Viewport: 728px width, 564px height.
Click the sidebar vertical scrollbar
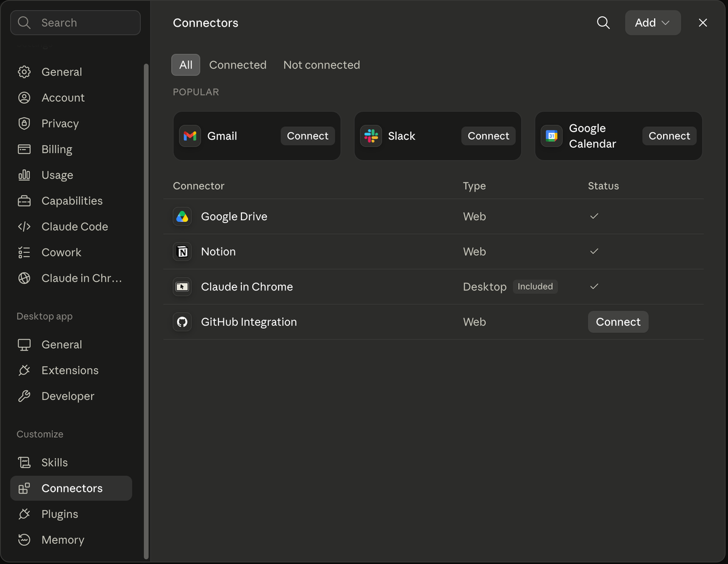[x=146, y=311]
